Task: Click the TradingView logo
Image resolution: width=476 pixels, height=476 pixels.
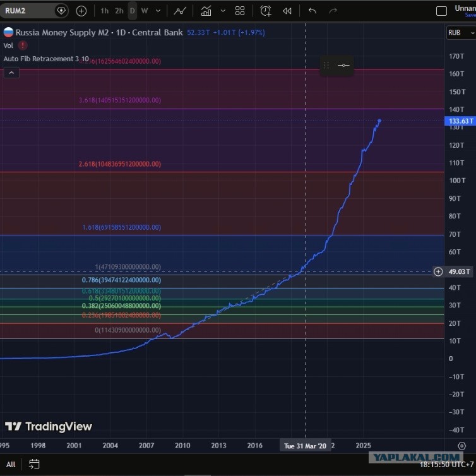Action: [49, 426]
